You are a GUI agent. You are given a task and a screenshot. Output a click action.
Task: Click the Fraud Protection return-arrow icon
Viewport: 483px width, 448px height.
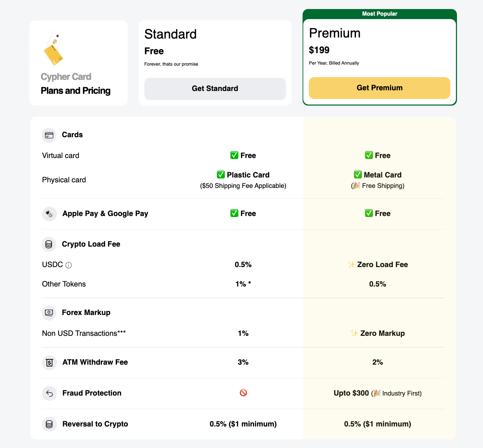click(49, 393)
